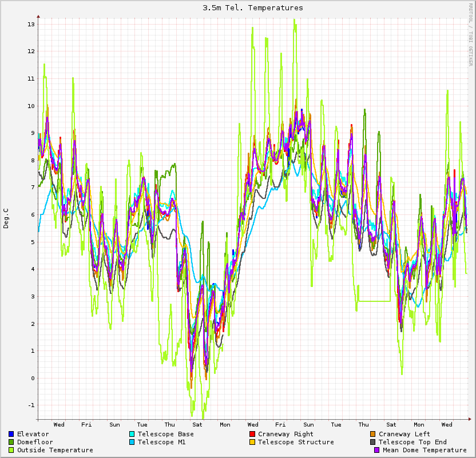Select the -1 tick label on y-axis
This screenshot has width=476, height=458.
click(31, 405)
